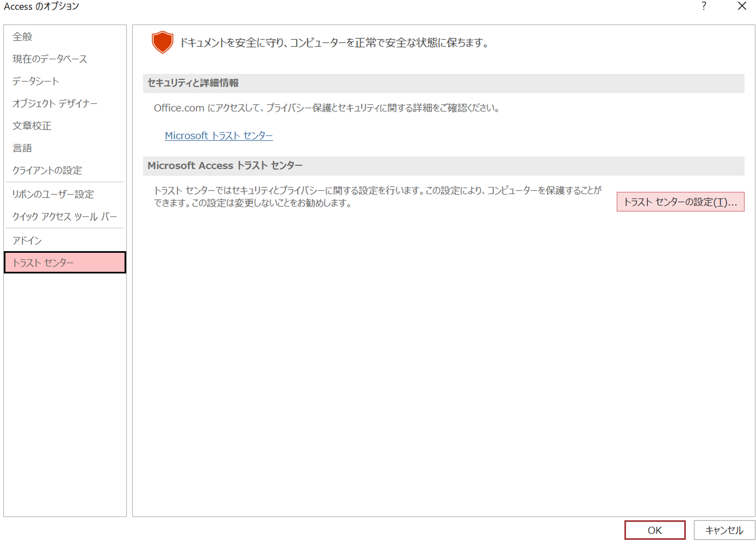Screen dimensions: 756x542
Task: Select the 全般 category
Action: [x=65, y=36]
